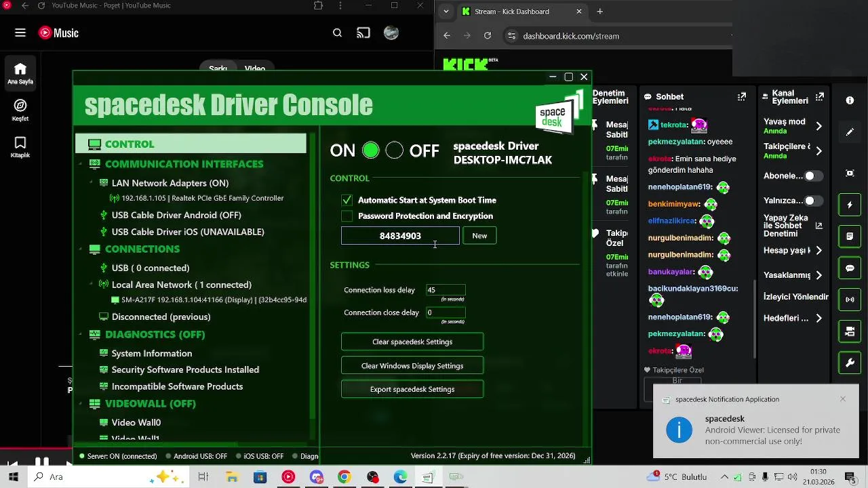Turn the spacedesk driver OFF
This screenshot has height=488, width=868.
tap(394, 150)
